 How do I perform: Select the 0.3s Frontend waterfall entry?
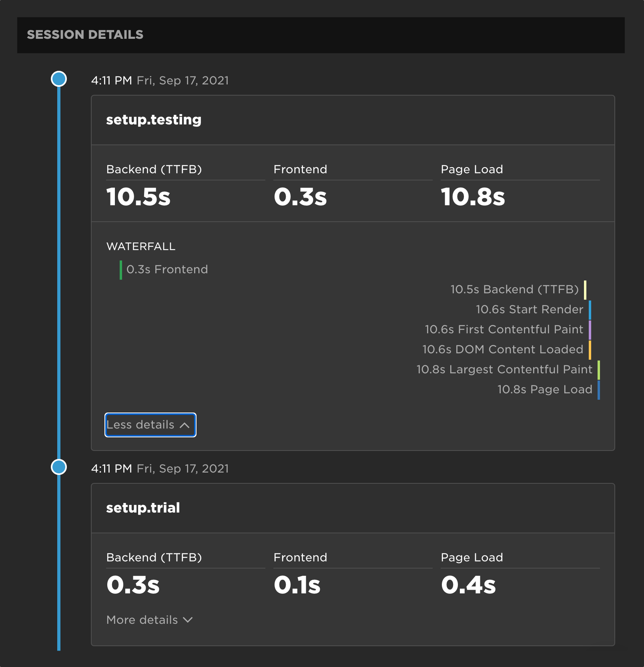click(x=164, y=269)
